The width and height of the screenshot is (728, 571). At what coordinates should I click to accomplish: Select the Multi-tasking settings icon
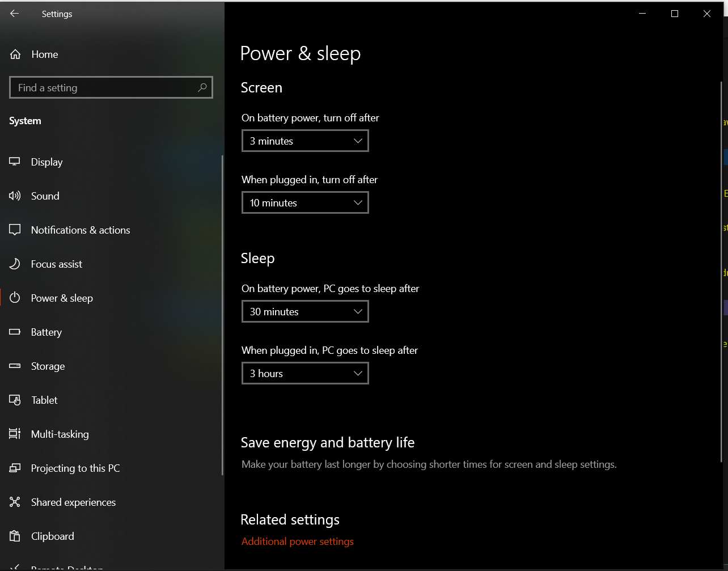[14, 434]
